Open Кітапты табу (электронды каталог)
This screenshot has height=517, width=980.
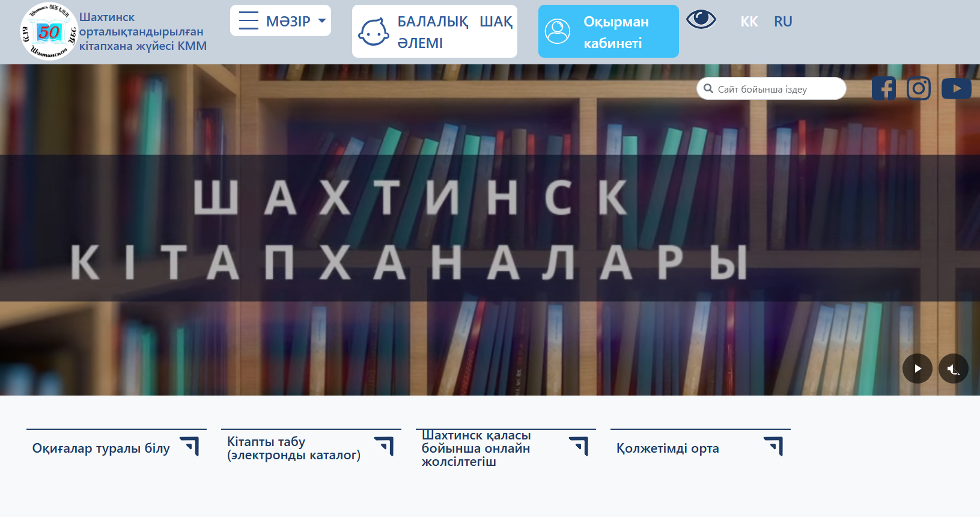(294, 448)
